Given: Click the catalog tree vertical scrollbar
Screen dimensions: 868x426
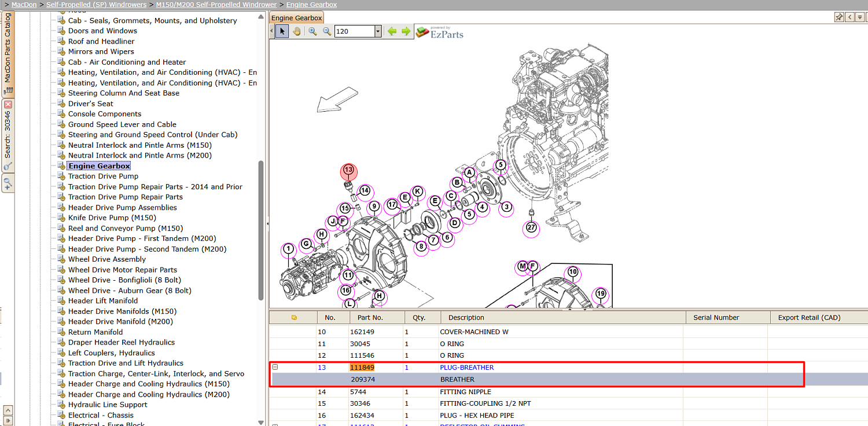Looking at the screenshot, I should pyautogui.click(x=261, y=230).
